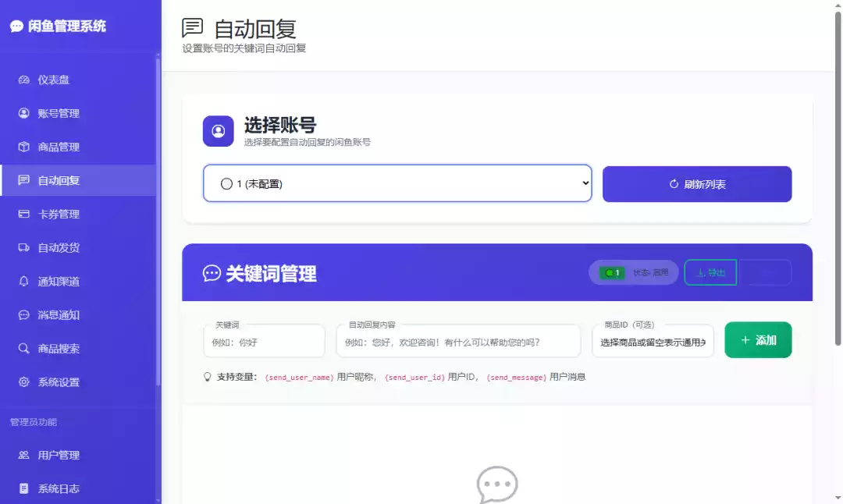Click the sidebar vertical scrollbar
This screenshot has height=504, width=843.
(x=158, y=222)
